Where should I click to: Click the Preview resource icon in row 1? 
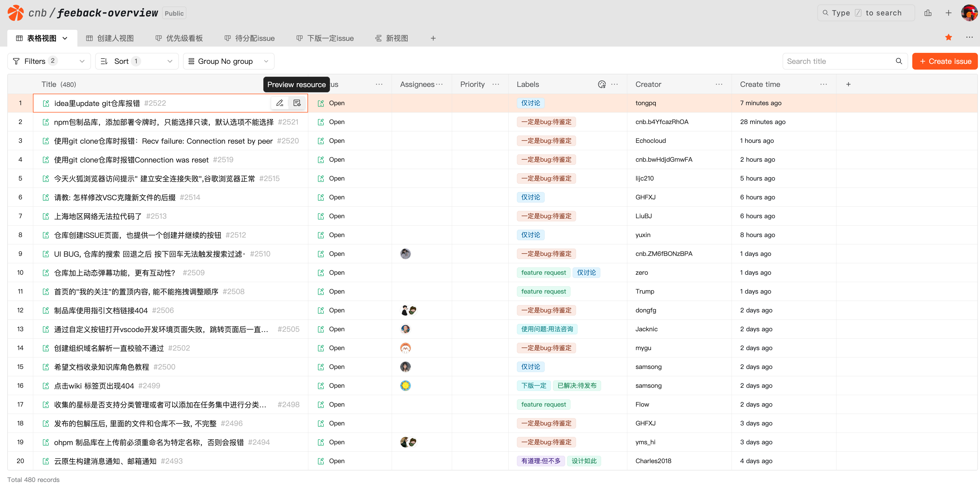tap(297, 103)
